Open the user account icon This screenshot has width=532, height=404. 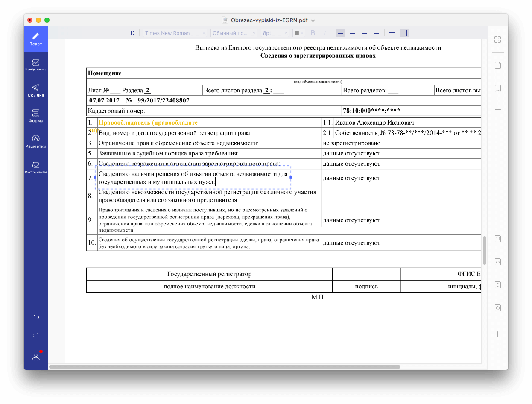(36, 357)
